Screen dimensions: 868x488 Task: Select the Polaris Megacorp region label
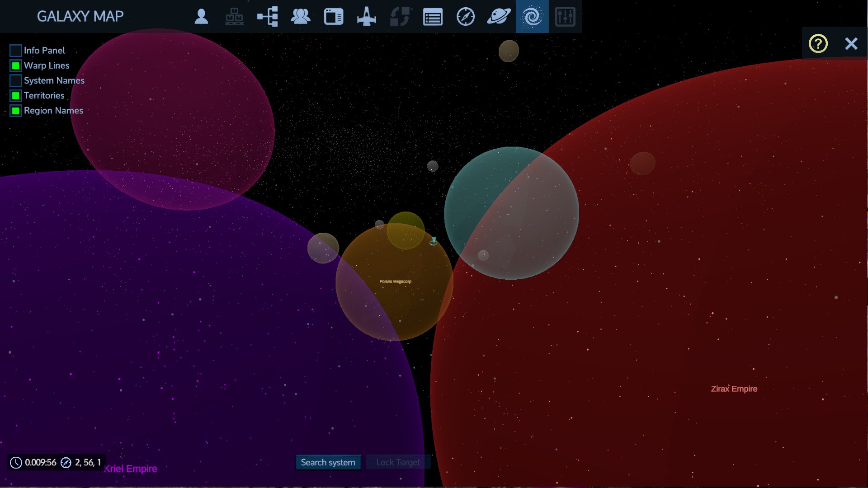[x=396, y=282]
